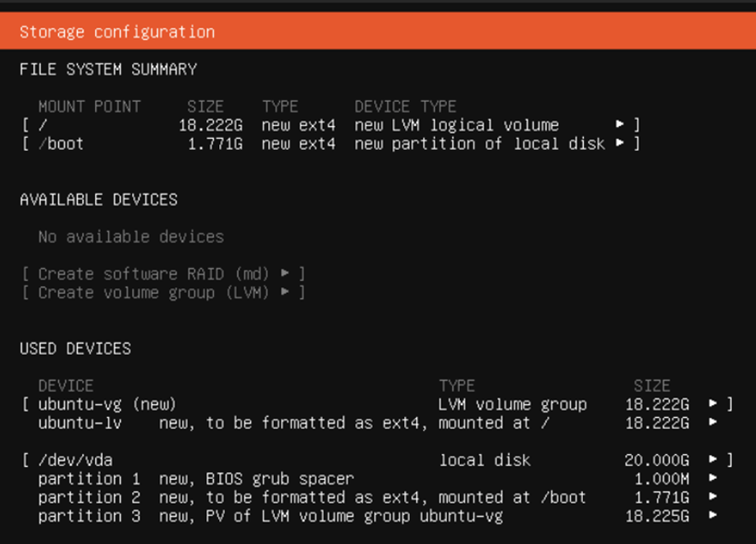Expand arrow for /dev/vda 20.000G disk

point(712,459)
